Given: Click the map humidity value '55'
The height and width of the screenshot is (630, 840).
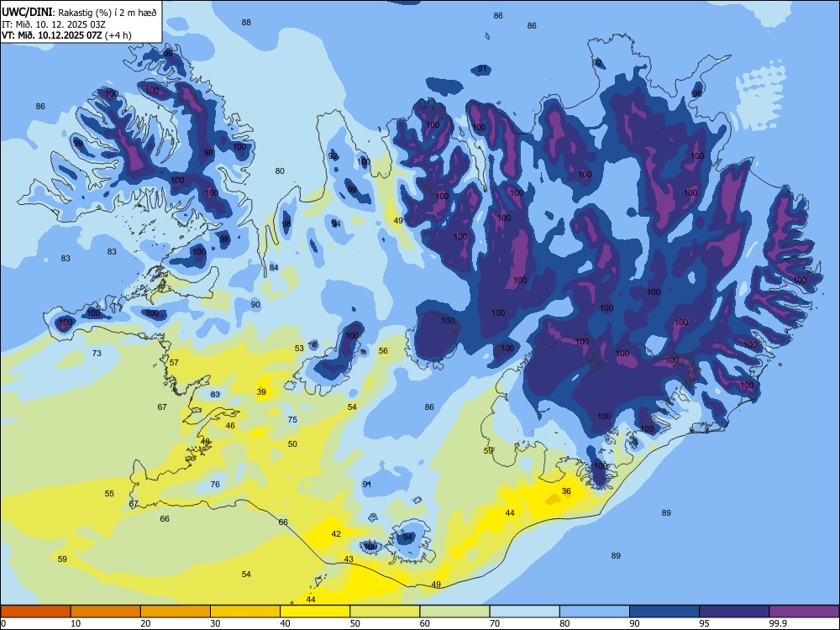Looking at the screenshot, I should point(109,494).
